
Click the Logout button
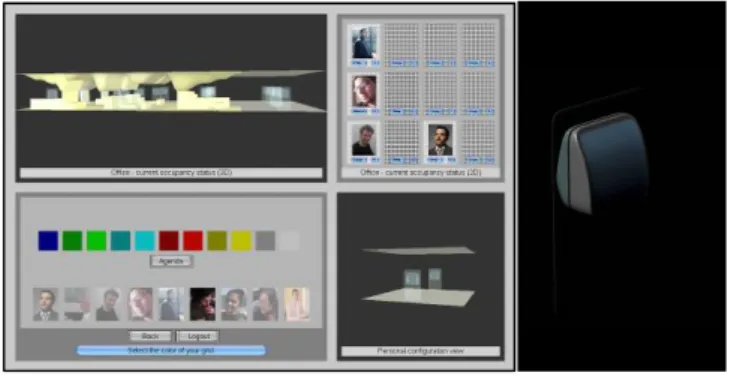pyautogui.click(x=198, y=336)
